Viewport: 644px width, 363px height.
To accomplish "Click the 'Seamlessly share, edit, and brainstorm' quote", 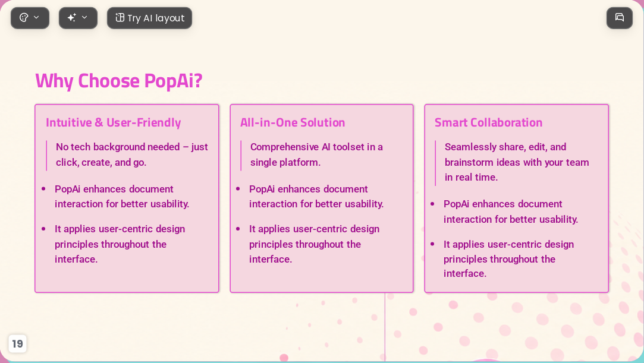I will tap(517, 162).
